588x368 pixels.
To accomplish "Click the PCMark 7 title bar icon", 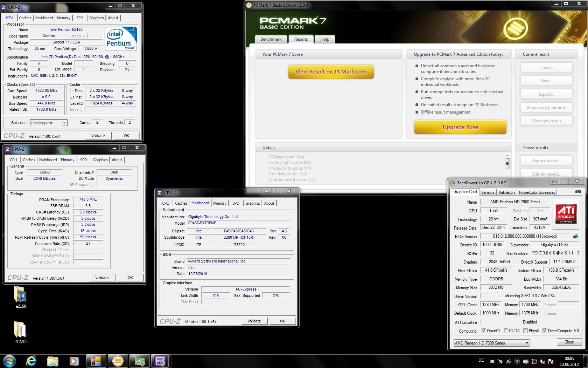I will [249, 5].
